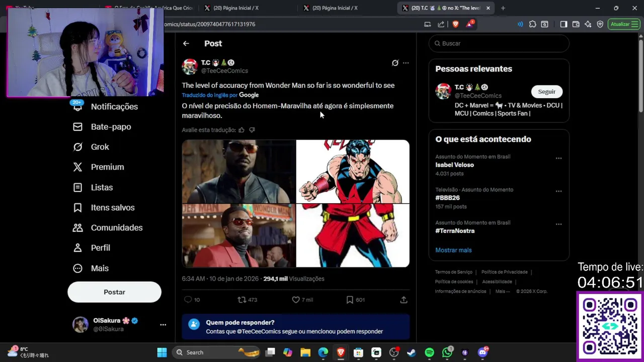Click the Postar button
This screenshot has width=644, height=362.
pos(114,292)
